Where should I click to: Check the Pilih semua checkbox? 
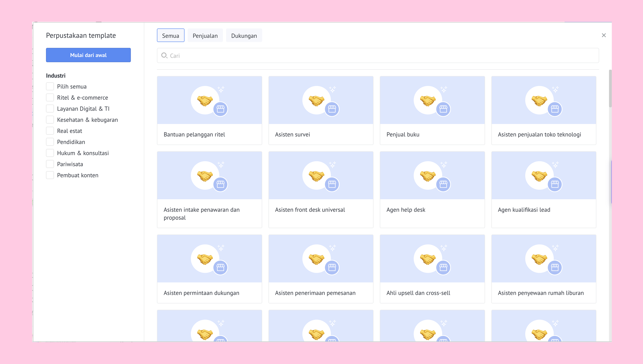click(x=50, y=87)
